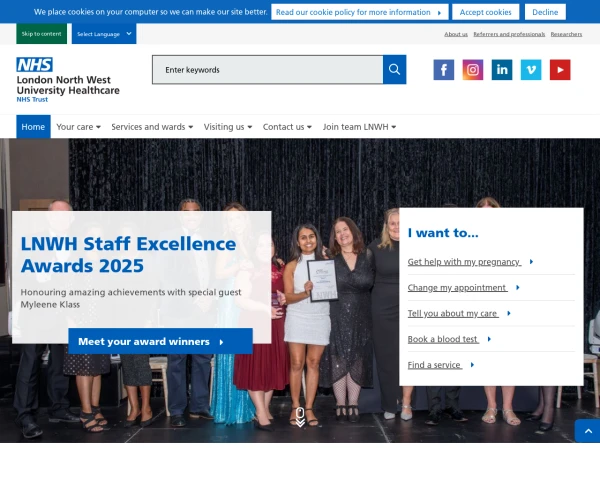600x480 pixels.
Task: Click the NHS London North West logo
Action: click(x=67, y=79)
